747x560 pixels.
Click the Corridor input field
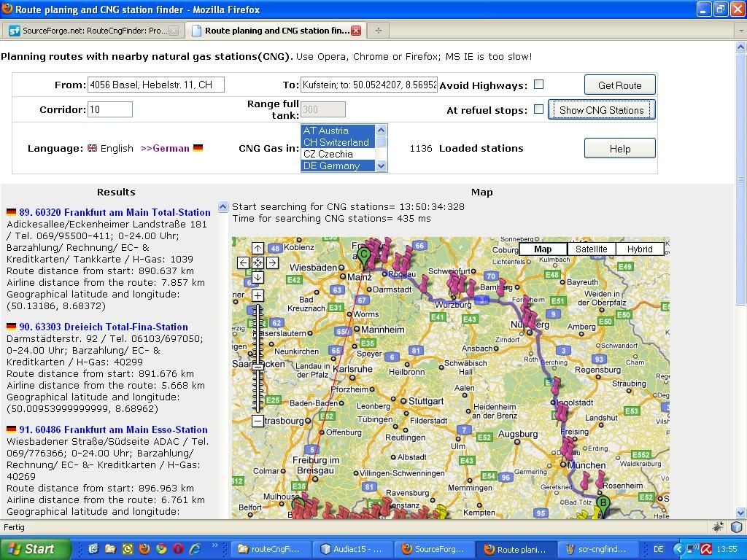pos(109,109)
